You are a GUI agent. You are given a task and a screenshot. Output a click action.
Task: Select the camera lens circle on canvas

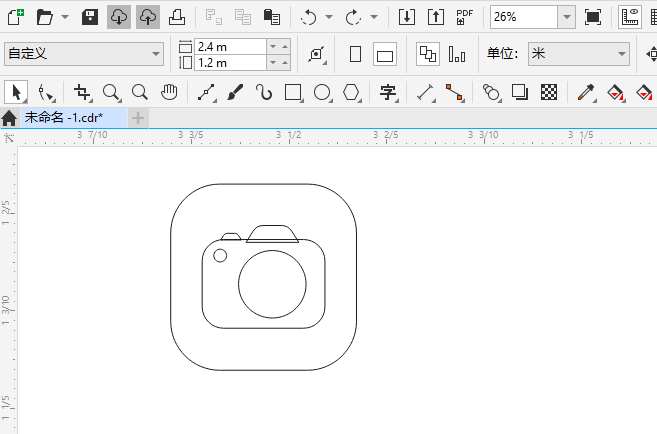coord(272,284)
